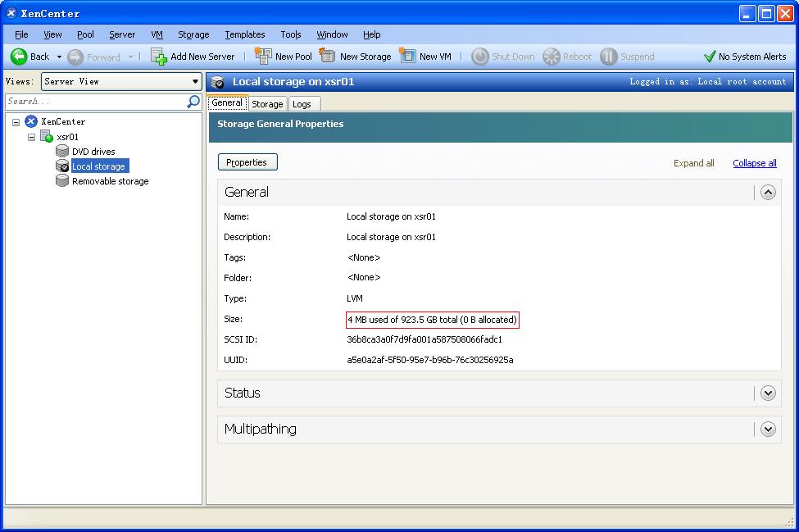Screen dimensions: 799x532
Task: Click the New Pool toolbar icon
Action: [x=263, y=56]
